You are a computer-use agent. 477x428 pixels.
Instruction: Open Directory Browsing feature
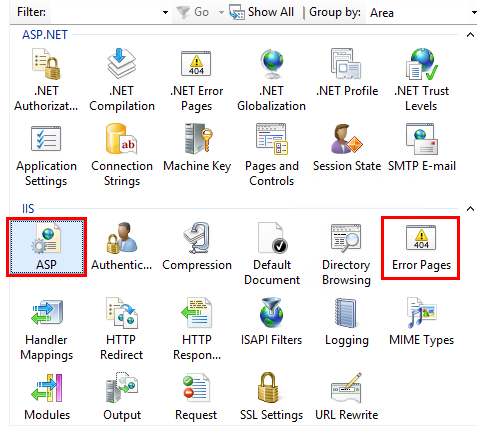(346, 254)
